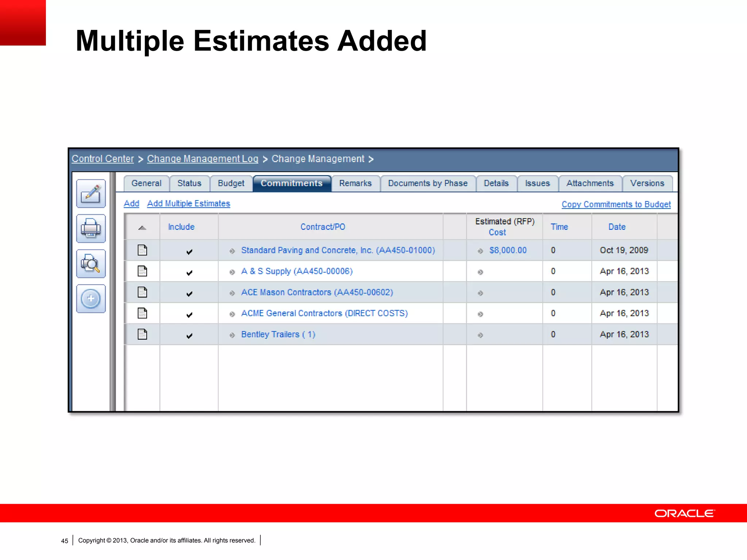The image size is (747, 560).
Task: Click the Print icon in sidebar
Action: (91, 229)
